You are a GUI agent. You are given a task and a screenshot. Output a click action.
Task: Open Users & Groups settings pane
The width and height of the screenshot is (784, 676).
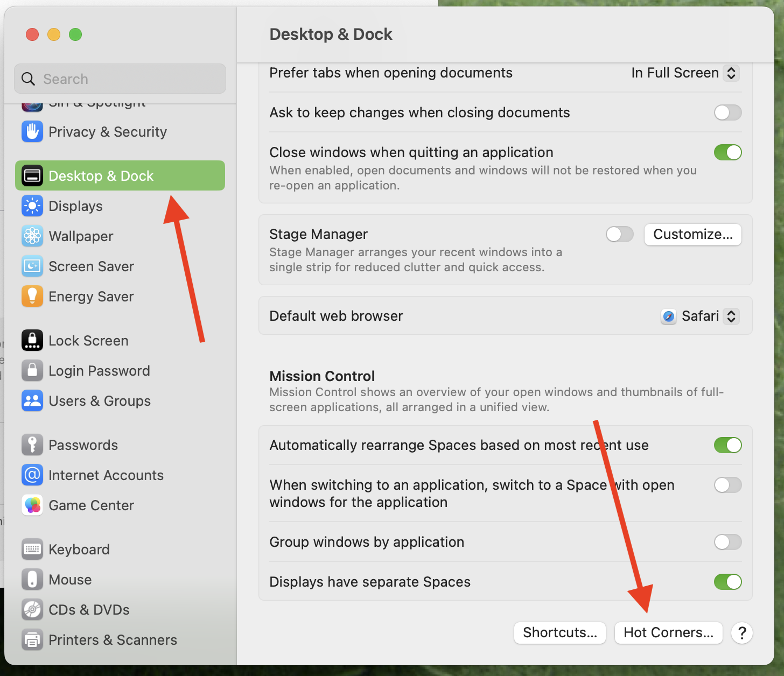pos(100,401)
